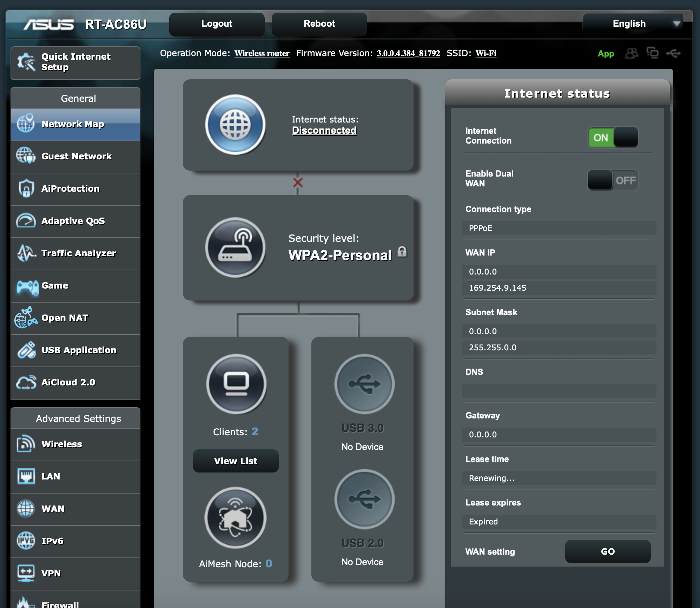Image resolution: width=700 pixels, height=608 pixels.
Task: Click the Network Map globe icon
Action: pyautogui.click(x=26, y=123)
